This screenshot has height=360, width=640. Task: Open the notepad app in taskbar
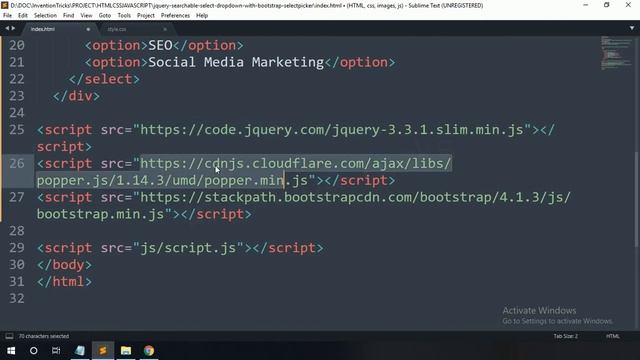pyautogui.click(x=80, y=351)
